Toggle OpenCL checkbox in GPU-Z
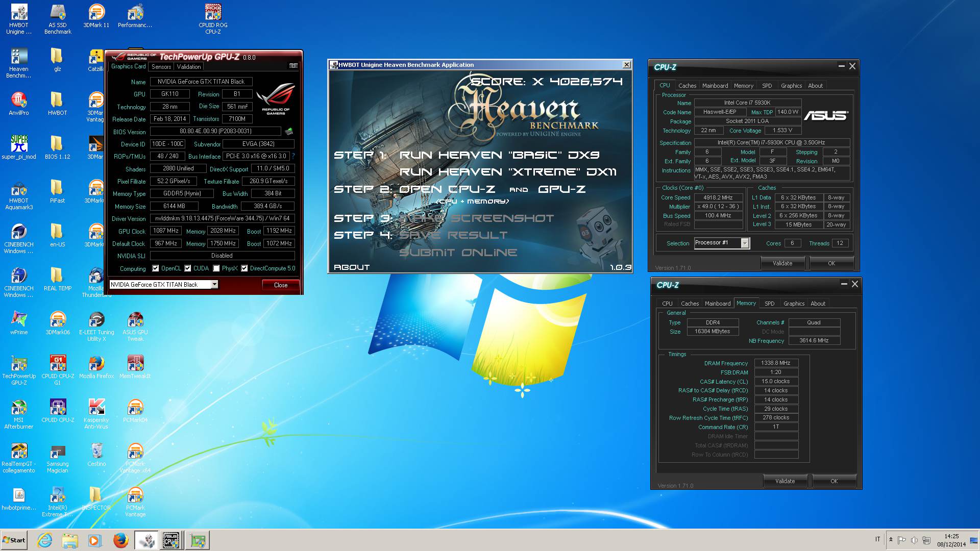This screenshot has height=551, width=980. (x=156, y=268)
